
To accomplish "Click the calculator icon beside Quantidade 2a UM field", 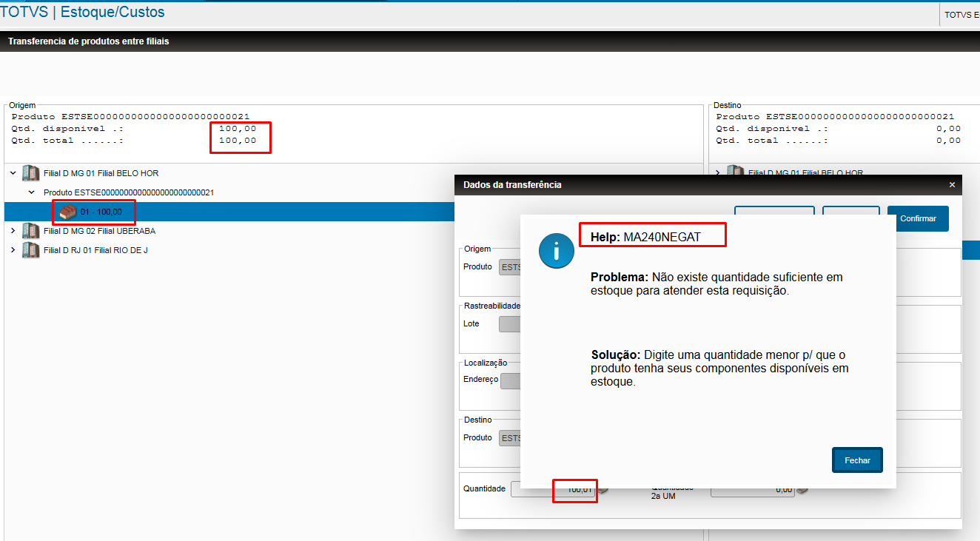I will coord(802,489).
